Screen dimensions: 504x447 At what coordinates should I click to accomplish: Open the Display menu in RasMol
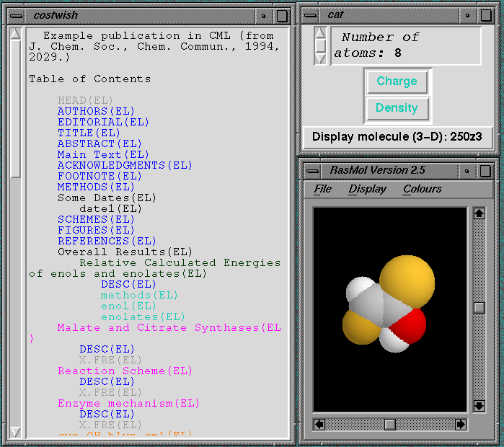click(x=367, y=189)
